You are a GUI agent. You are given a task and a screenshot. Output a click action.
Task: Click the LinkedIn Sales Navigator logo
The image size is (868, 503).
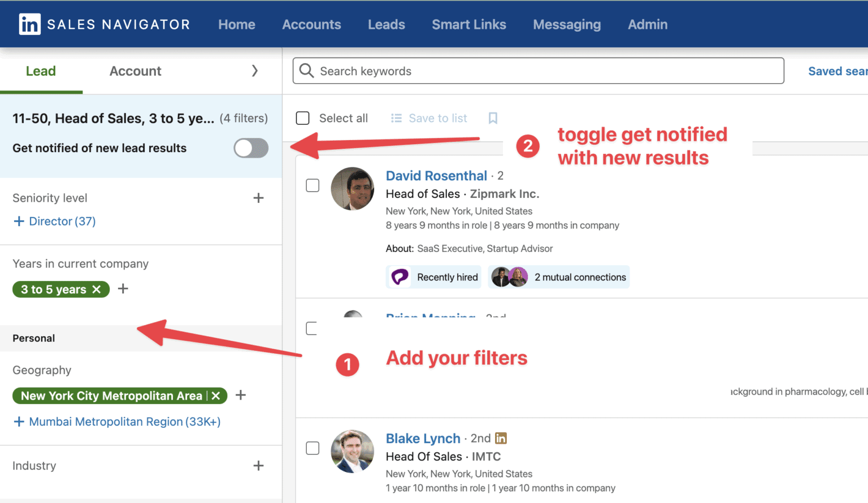(103, 24)
